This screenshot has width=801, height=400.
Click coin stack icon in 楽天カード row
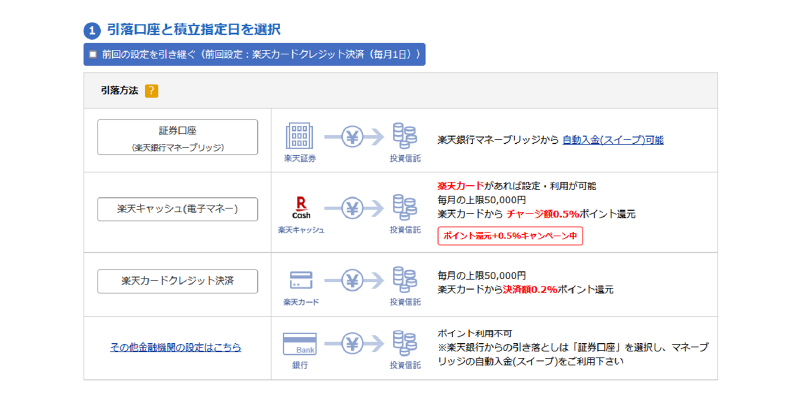pos(405,280)
